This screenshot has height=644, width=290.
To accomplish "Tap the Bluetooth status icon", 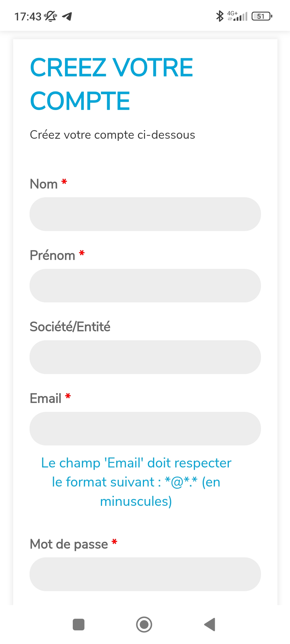I will point(220,16).
